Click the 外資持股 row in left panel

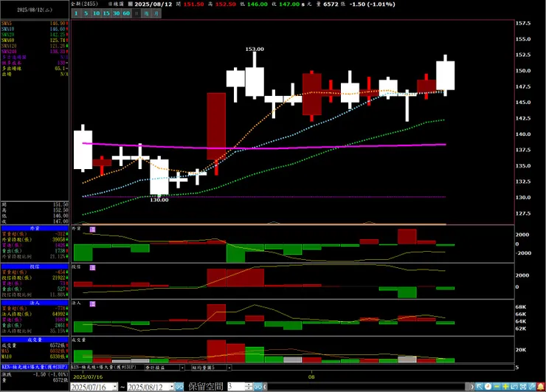pos(35,239)
